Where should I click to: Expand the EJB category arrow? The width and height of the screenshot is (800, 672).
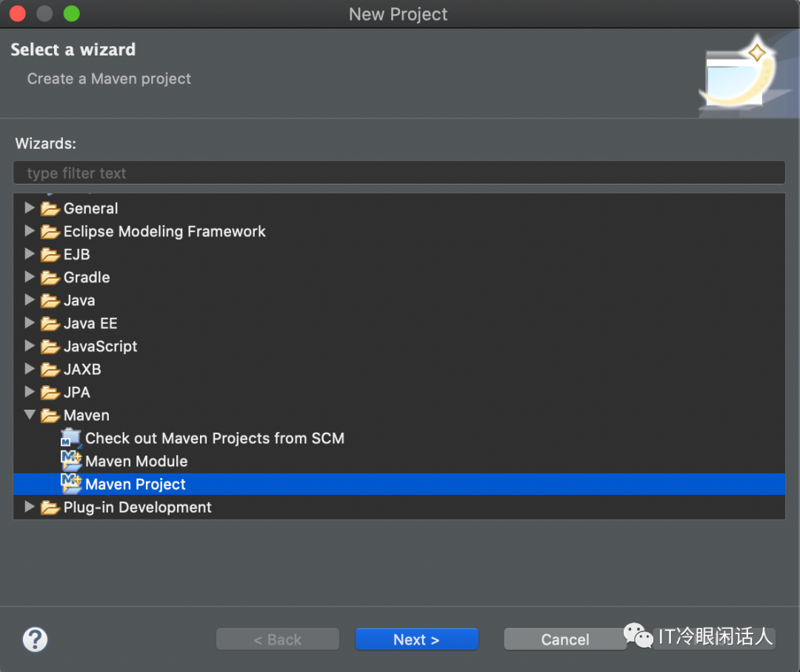tap(30, 253)
